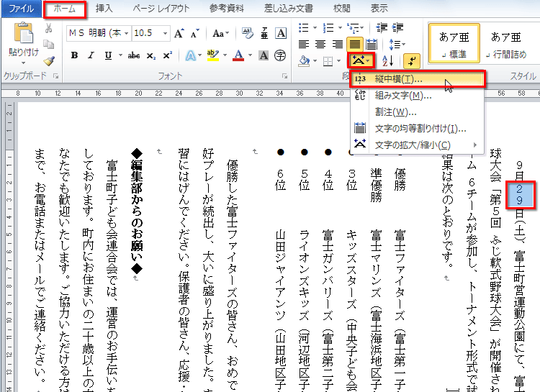Click the enclosed character 字 icon

tap(280, 55)
